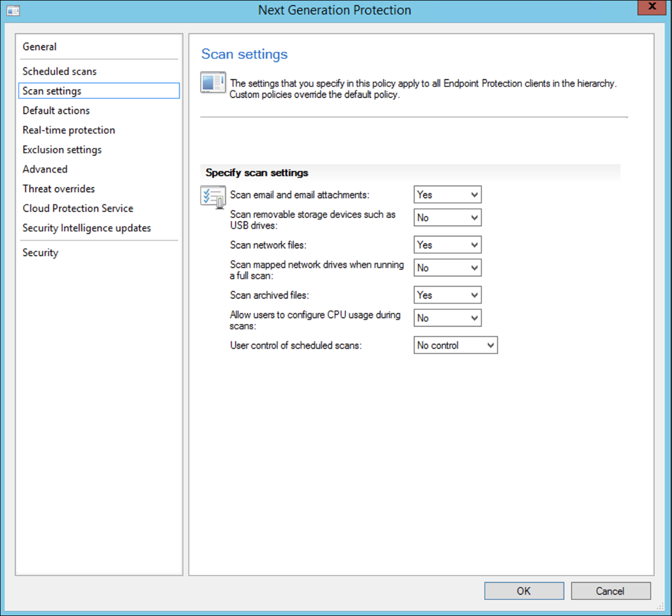The image size is (672, 616).
Task: Click the 'Scan network files:' label
Action: (x=268, y=245)
